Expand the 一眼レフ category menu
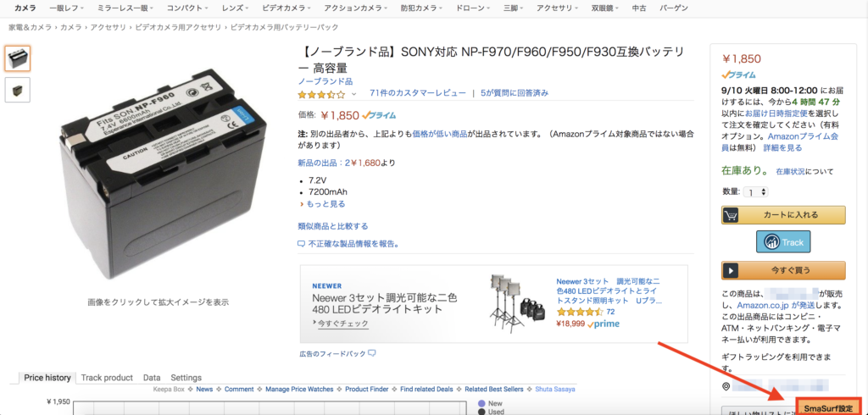This screenshot has width=868, height=415. [x=67, y=8]
